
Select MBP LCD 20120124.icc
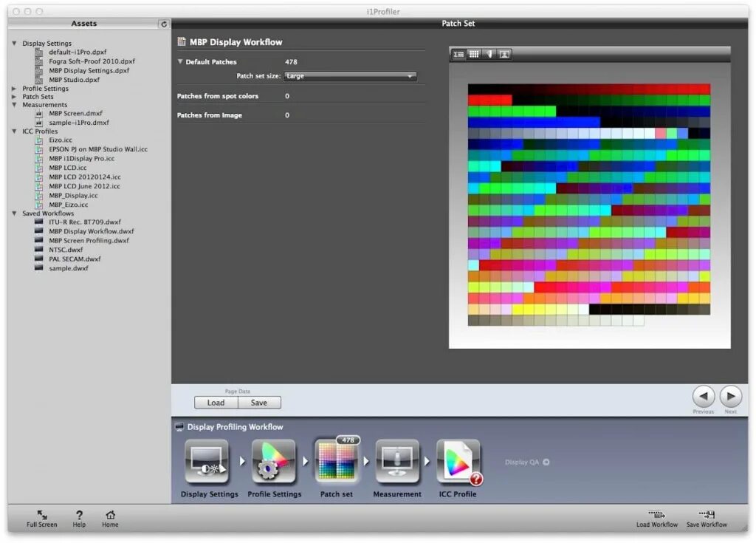click(x=84, y=177)
